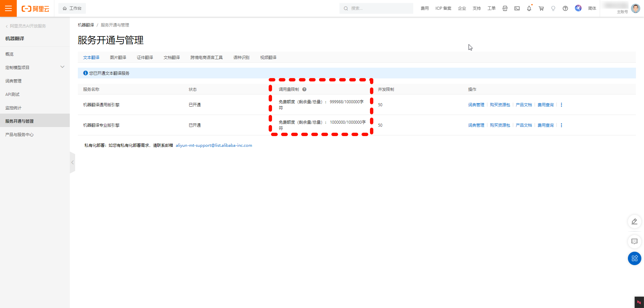This screenshot has width=644, height=308.
Task: Open 产品文档 for 通用版引擎 row
Action: pyautogui.click(x=524, y=105)
